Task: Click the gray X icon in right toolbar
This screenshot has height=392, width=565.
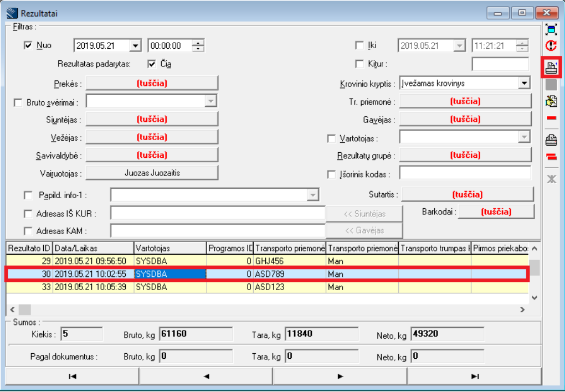Action: point(551,178)
